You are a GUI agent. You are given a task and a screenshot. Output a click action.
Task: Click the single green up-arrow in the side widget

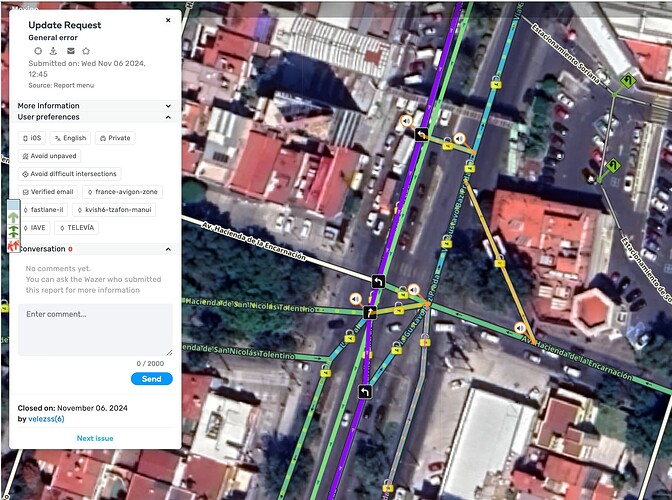click(13, 217)
